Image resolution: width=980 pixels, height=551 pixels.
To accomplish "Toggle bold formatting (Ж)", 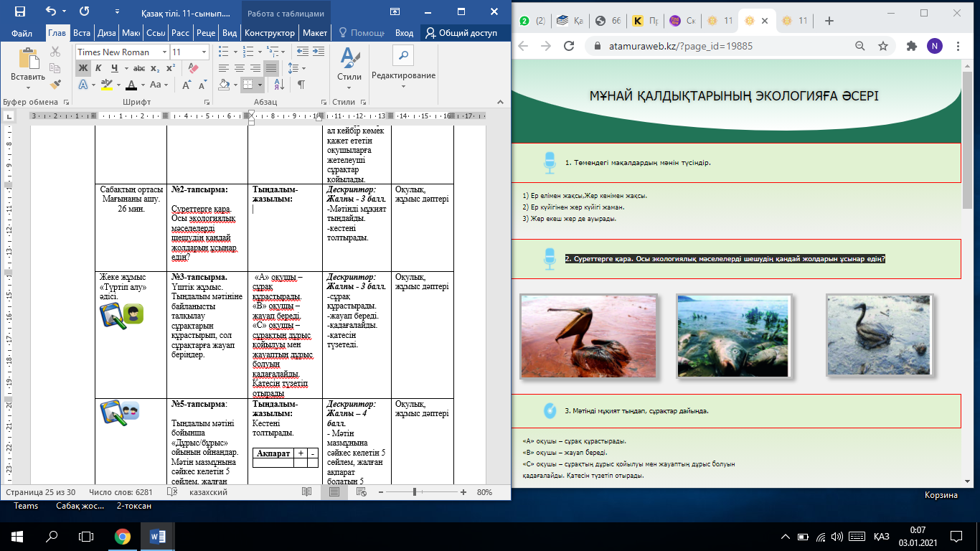I will (x=83, y=68).
